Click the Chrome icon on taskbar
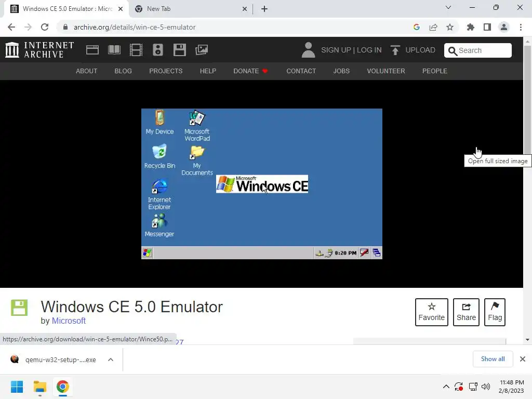 tap(62, 387)
